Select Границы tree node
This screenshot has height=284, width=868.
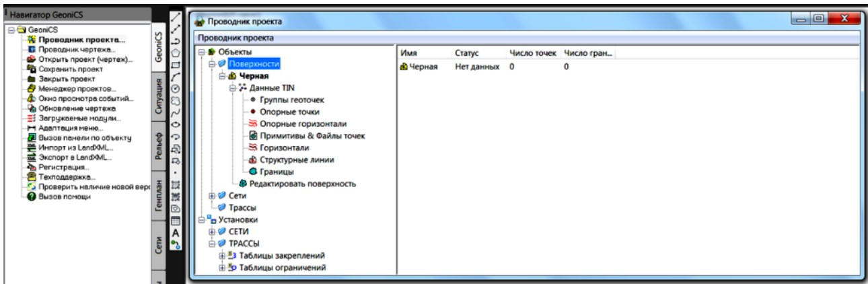pos(277,172)
